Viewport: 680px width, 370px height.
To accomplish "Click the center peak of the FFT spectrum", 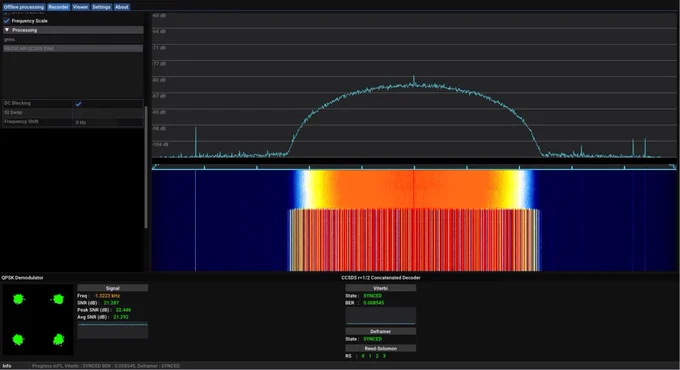I will pyautogui.click(x=413, y=80).
